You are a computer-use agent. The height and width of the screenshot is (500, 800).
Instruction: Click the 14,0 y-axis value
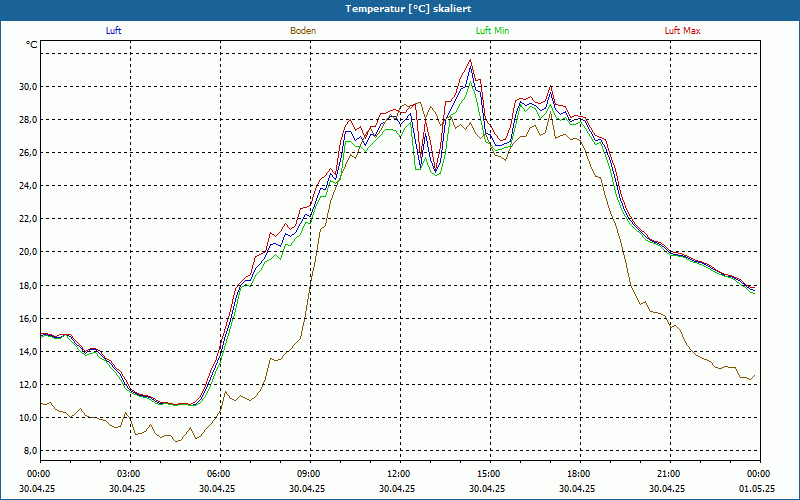[29, 352]
